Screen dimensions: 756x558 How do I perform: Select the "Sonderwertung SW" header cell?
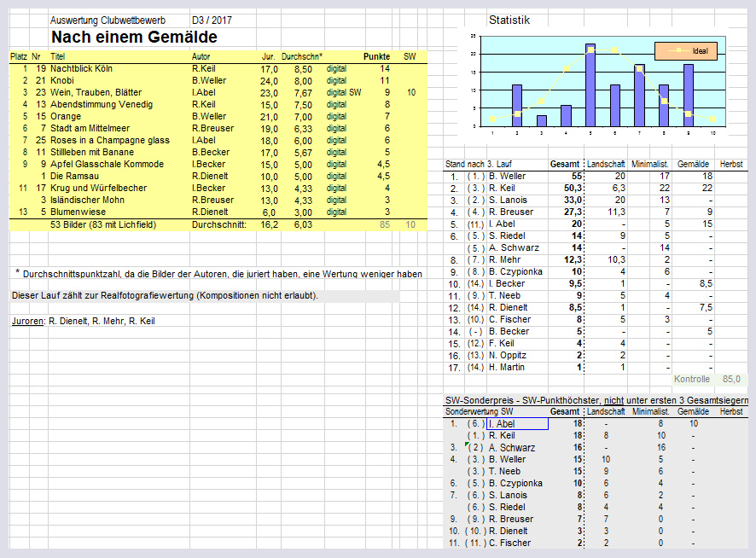click(480, 412)
